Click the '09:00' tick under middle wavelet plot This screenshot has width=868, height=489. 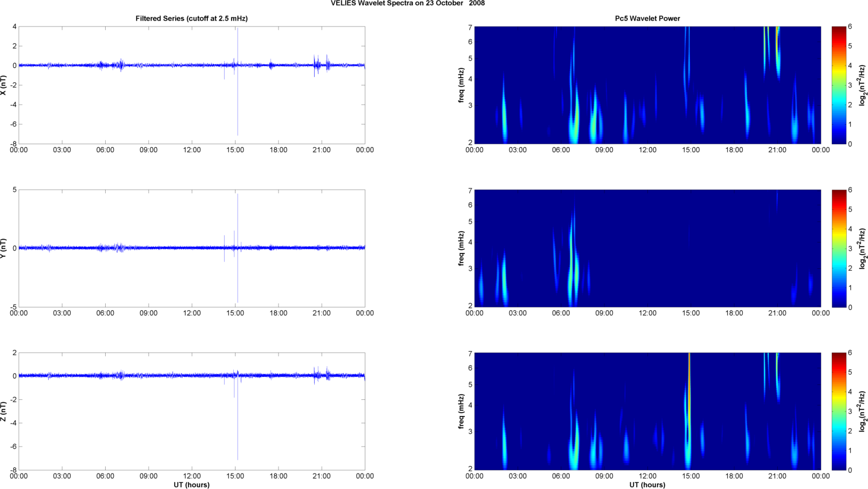coord(604,313)
